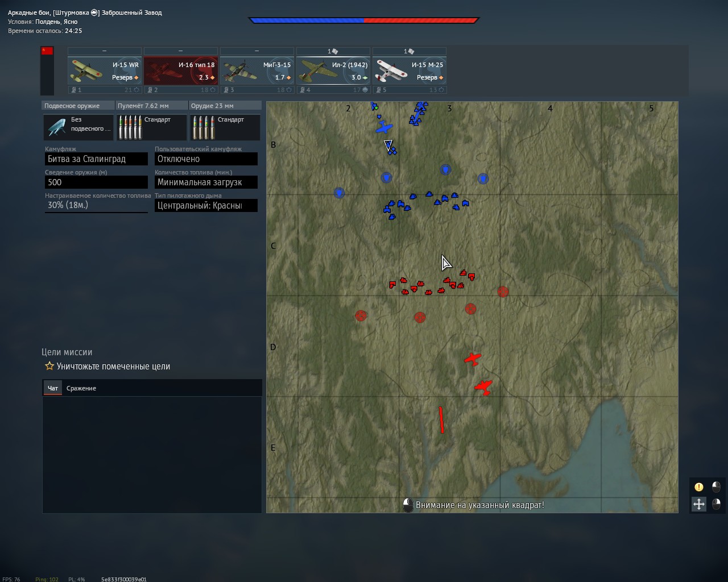Open the Камуфляж dropdown showing Битва за Сталинград
The width and height of the screenshot is (728, 582).
[x=96, y=159]
